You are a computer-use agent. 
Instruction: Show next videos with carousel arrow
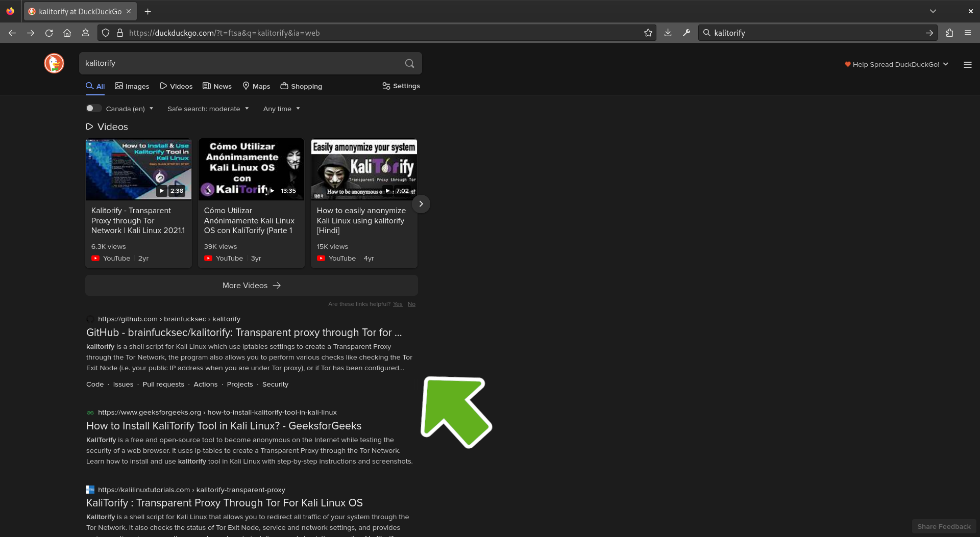coord(421,204)
